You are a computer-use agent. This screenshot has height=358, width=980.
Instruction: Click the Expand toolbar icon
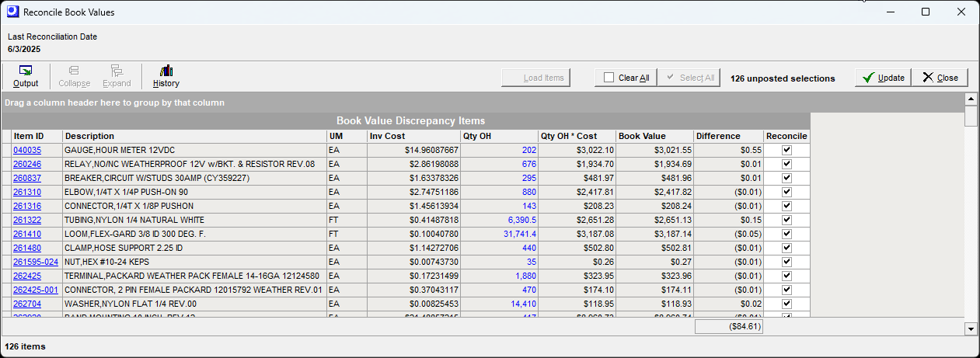(x=117, y=76)
